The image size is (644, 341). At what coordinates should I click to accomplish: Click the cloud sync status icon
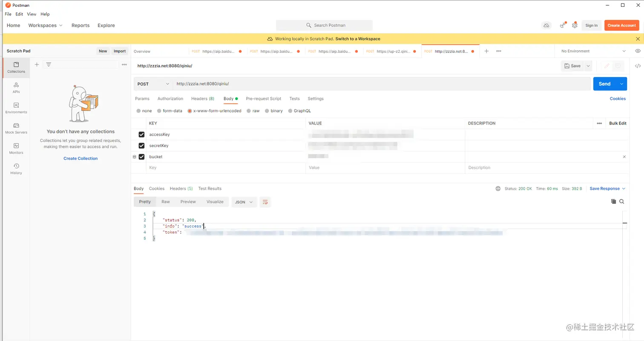click(546, 26)
